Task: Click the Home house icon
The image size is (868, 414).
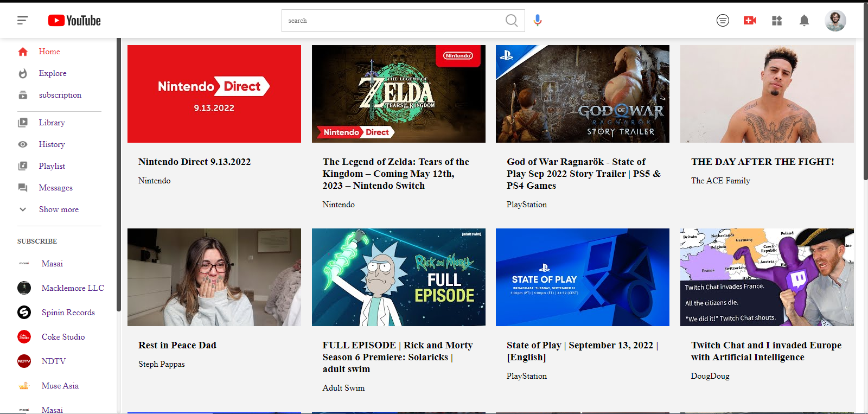Action: [x=23, y=52]
